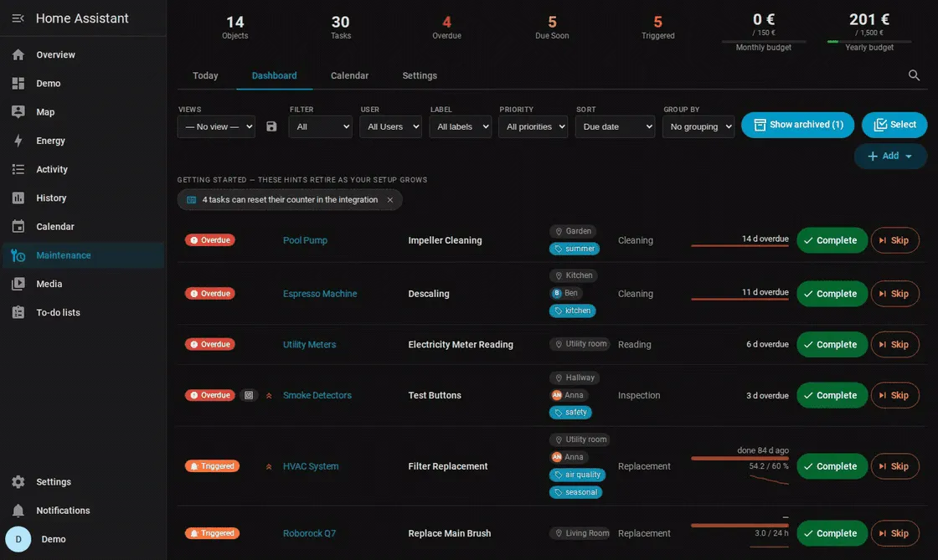Open the Pool Pump object link
The height and width of the screenshot is (560, 938).
tap(305, 240)
